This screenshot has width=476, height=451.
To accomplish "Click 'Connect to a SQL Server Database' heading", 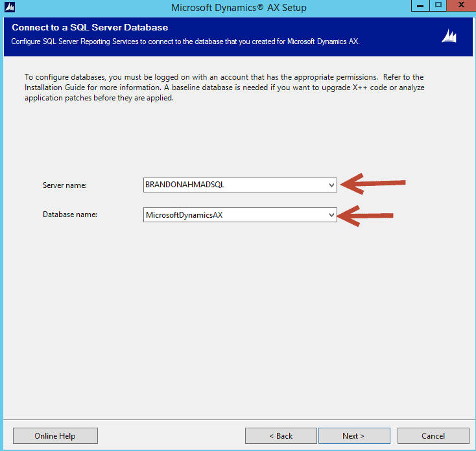I will click(x=90, y=27).
